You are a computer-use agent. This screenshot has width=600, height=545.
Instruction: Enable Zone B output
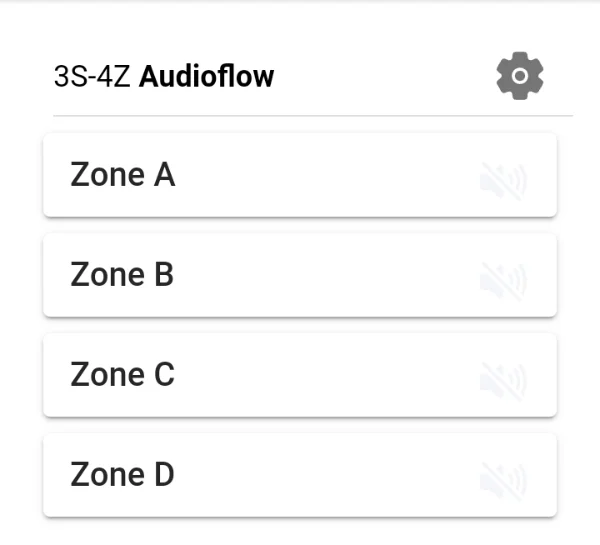coord(504,281)
